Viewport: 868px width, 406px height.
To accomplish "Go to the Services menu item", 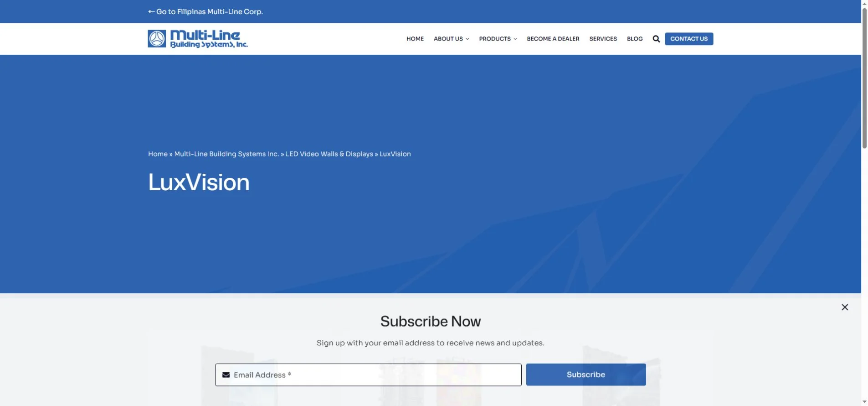I will click(x=603, y=39).
